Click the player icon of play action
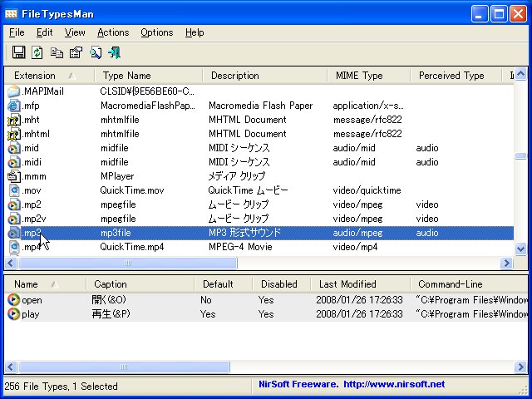The height and width of the screenshot is (399, 532). [x=13, y=314]
